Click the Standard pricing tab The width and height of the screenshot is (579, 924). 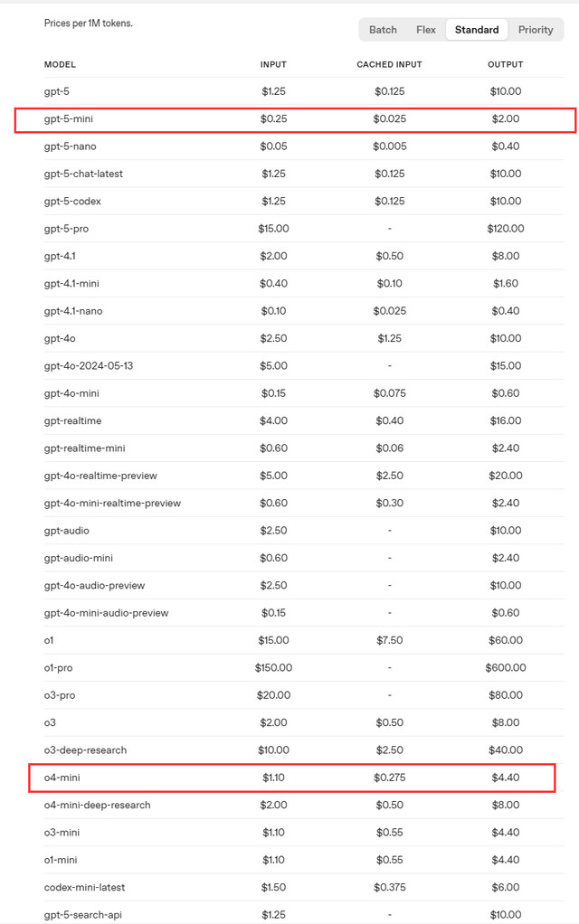coord(477,30)
